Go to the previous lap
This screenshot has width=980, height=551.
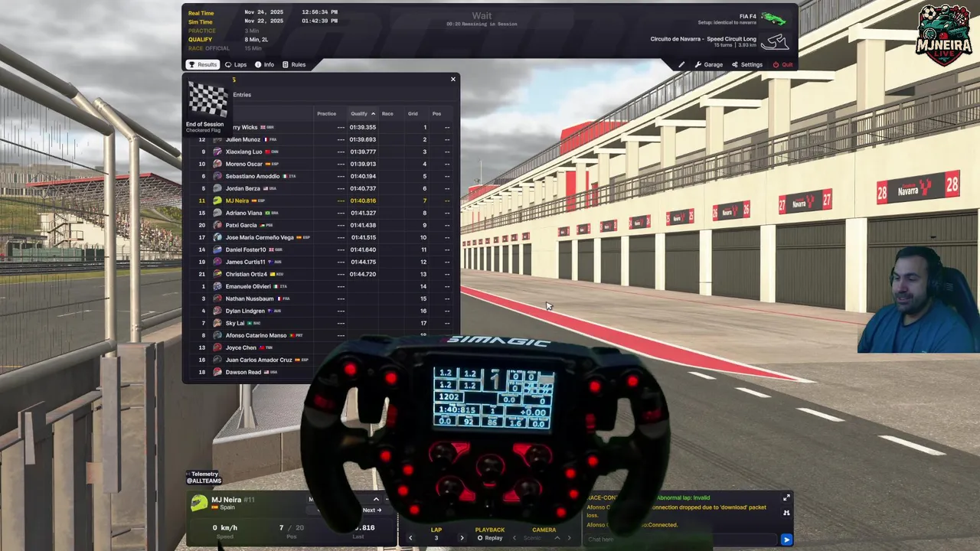pos(410,538)
